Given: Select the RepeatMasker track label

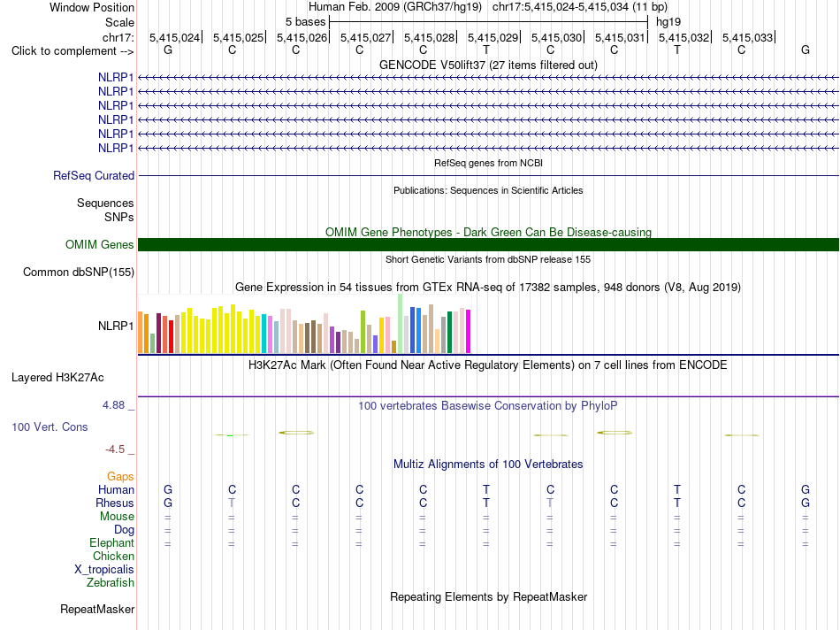Looking at the screenshot, I should [97, 609].
